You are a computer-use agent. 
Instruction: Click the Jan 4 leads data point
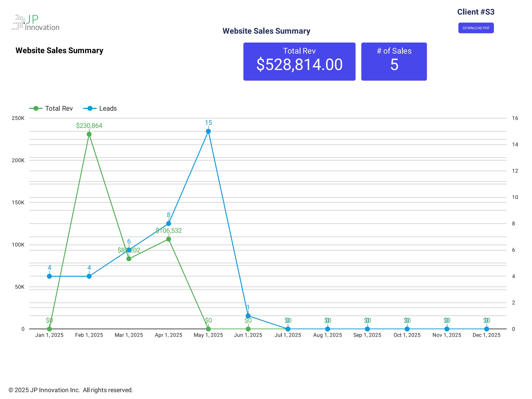pos(49,276)
